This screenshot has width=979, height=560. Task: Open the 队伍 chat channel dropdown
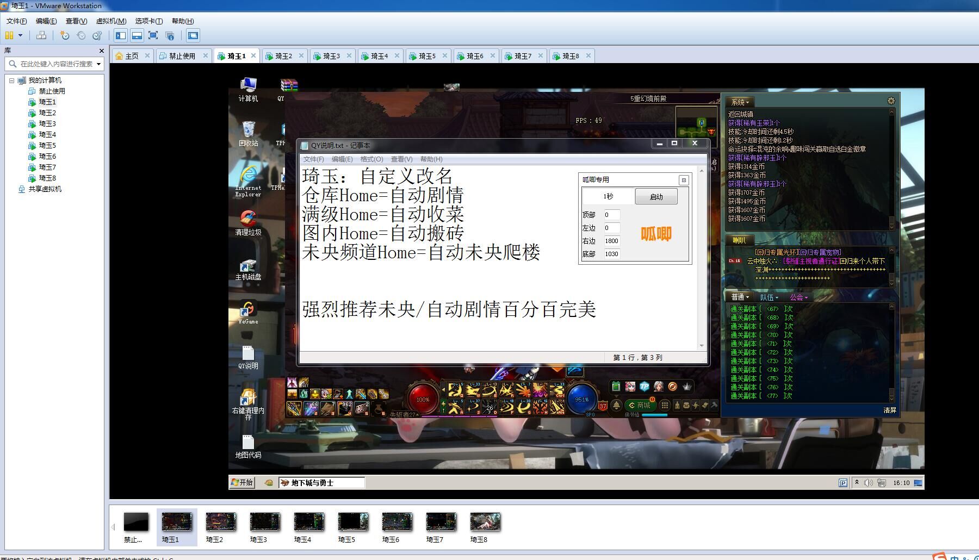[x=769, y=297]
